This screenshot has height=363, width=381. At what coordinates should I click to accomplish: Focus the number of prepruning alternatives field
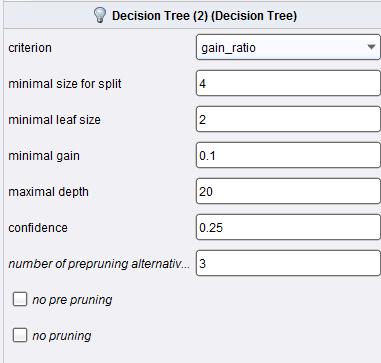pos(288,263)
